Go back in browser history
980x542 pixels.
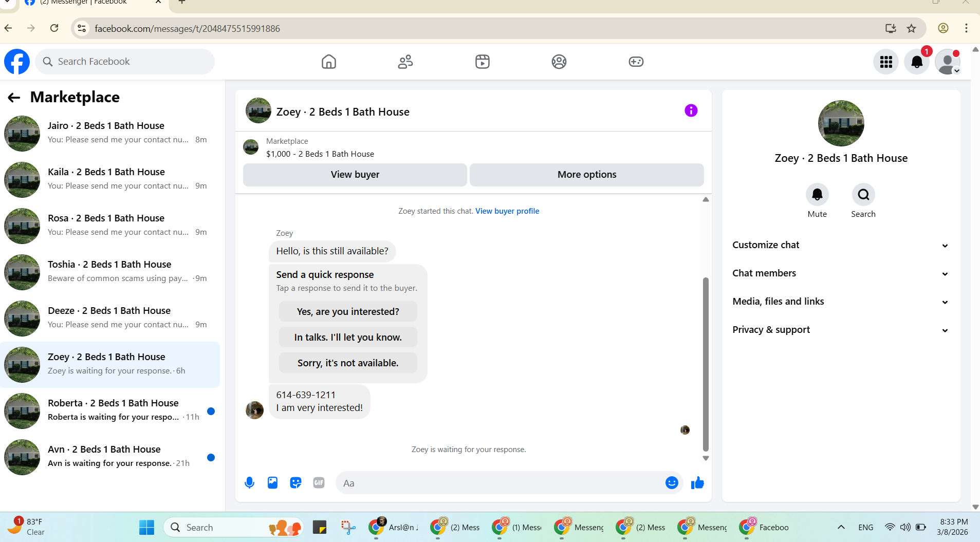8,28
